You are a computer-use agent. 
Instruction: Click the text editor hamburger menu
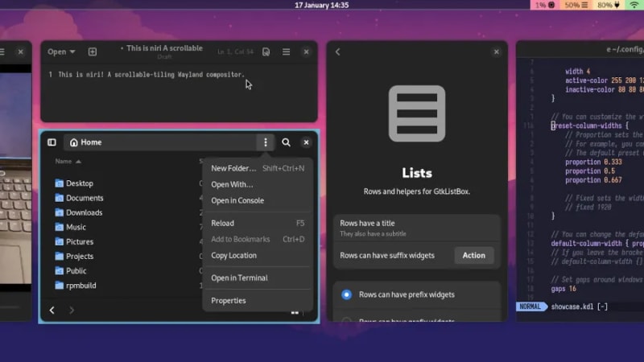286,51
